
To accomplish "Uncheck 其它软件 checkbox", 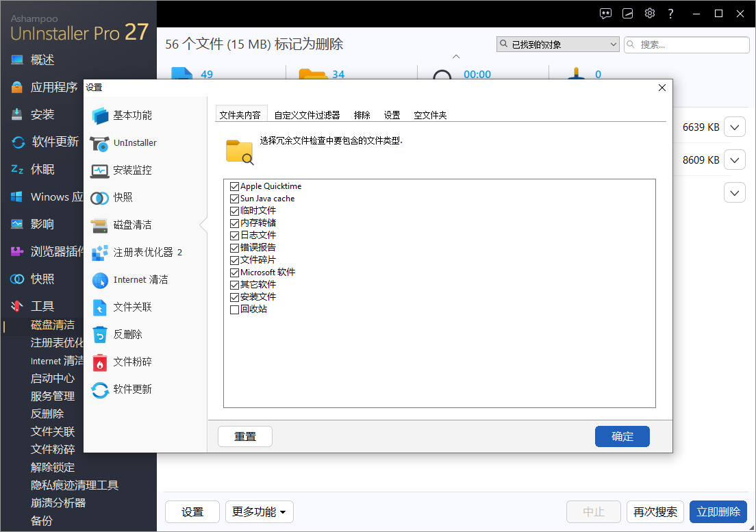I will 234,285.
